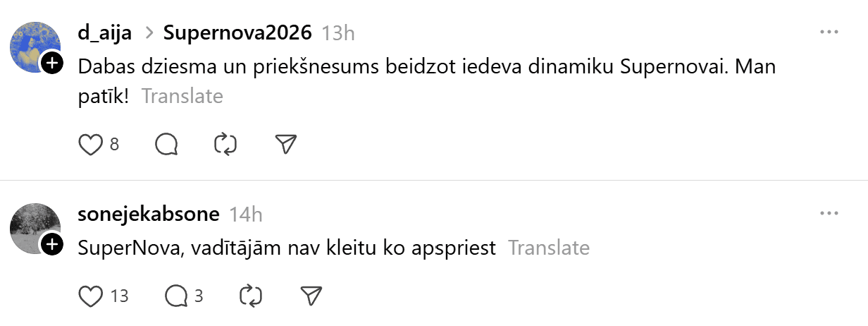868x326 pixels.
Task: Follow sonejekabsone using avatar plus badge
Action: click(x=51, y=245)
